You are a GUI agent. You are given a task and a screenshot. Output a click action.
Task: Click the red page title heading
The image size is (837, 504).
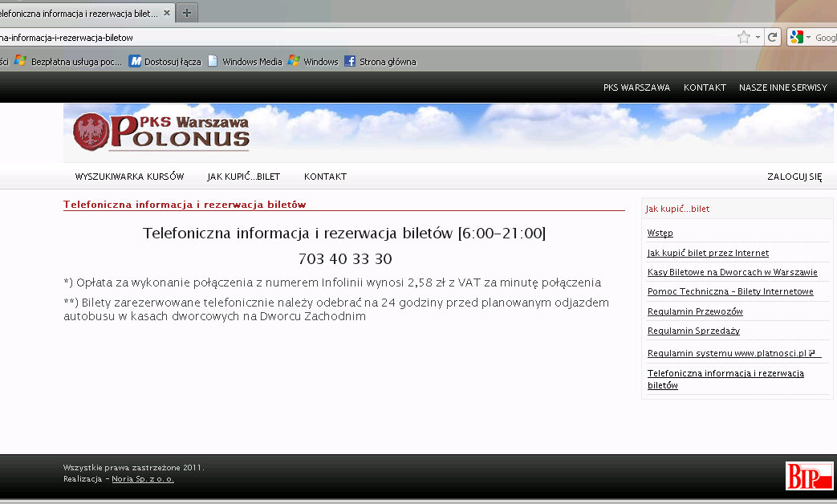click(184, 205)
